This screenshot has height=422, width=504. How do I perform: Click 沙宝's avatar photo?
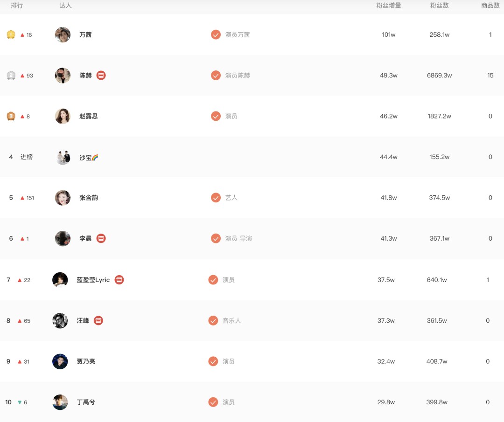(x=63, y=157)
